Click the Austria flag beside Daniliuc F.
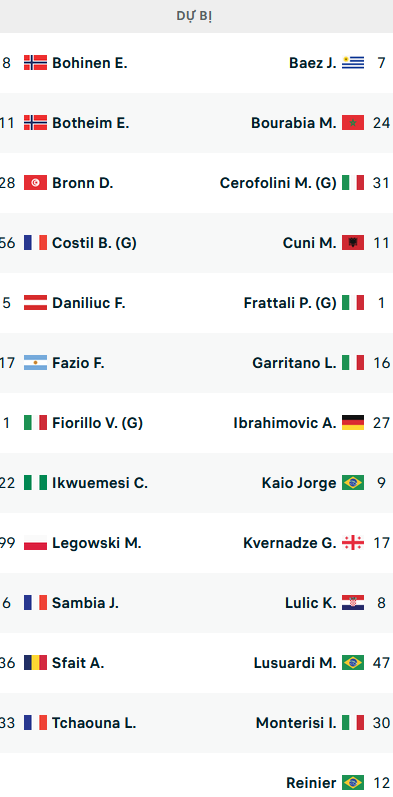Screen dimensions: 393x797 click(x=35, y=302)
